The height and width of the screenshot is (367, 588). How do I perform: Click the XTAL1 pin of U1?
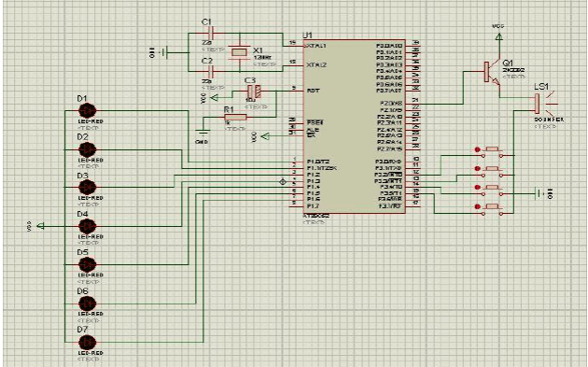click(x=316, y=46)
